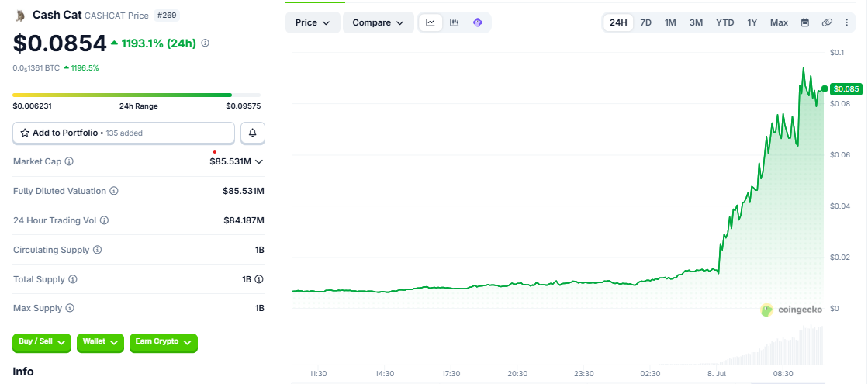Click the $0.006231 24h low value
Viewport: 868px width, 384px height.
(32, 106)
